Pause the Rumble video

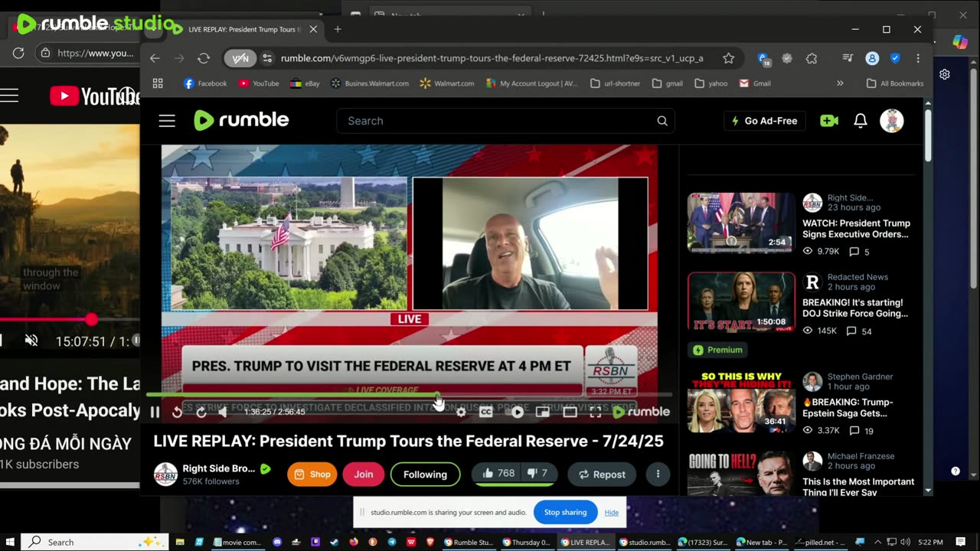pos(155,412)
